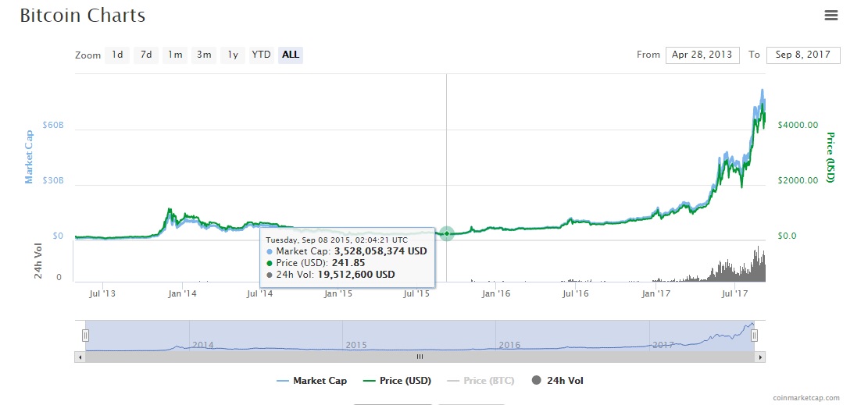Image resolution: width=868 pixels, height=405 pixels.
Task: Select the 1y zoom range
Action: pyautogui.click(x=233, y=55)
